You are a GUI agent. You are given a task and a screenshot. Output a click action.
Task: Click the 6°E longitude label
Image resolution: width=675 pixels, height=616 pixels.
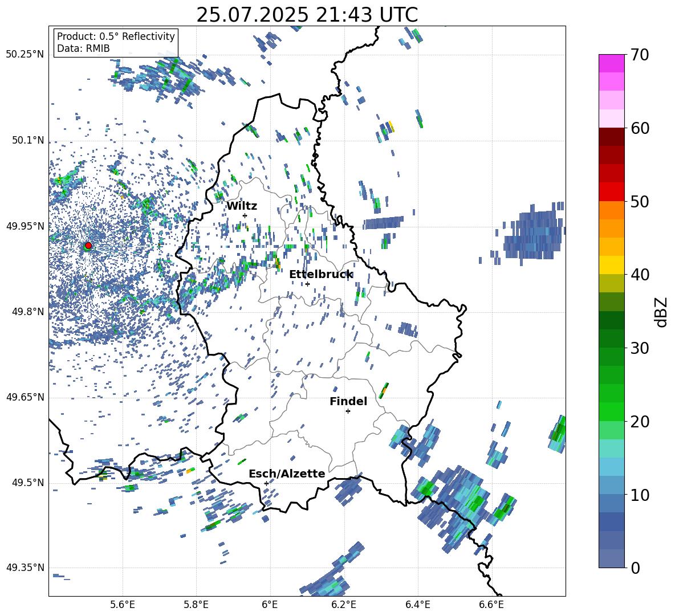pyautogui.click(x=270, y=605)
